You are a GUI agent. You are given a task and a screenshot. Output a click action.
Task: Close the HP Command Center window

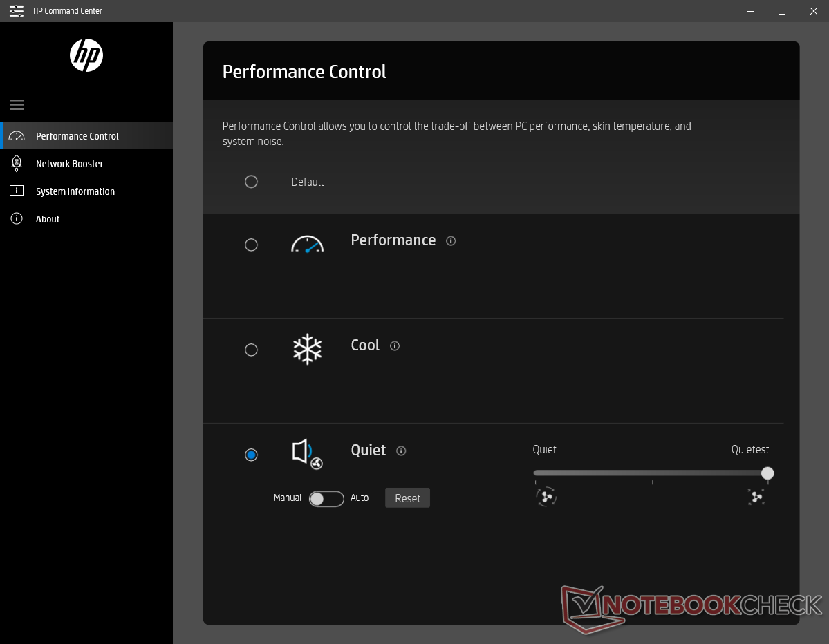pos(814,11)
